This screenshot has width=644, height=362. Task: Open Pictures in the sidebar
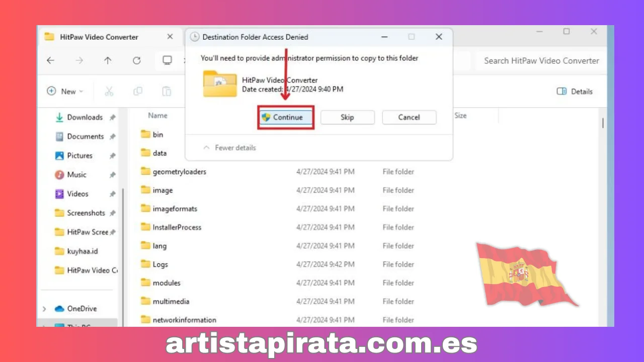[79, 155]
